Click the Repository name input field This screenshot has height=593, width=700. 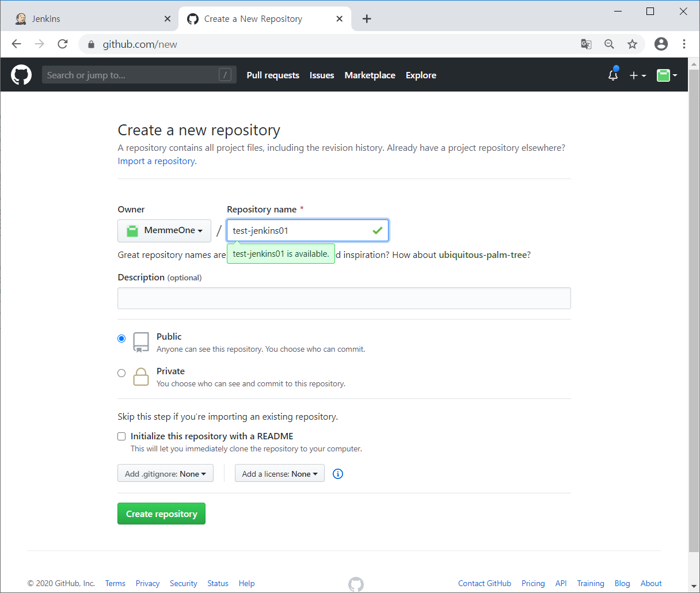click(x=307, y=230)
